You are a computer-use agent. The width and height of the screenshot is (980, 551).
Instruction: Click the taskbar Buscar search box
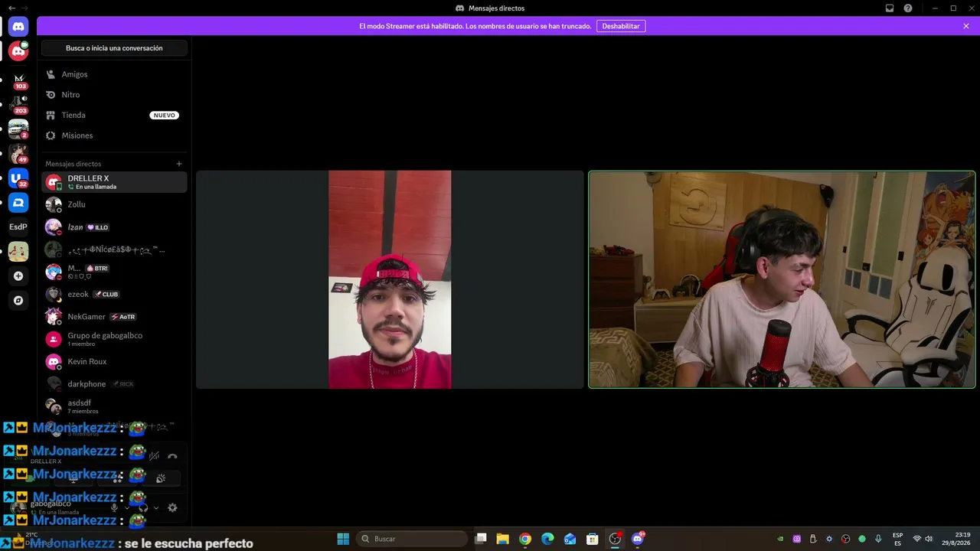pos(413,539)
